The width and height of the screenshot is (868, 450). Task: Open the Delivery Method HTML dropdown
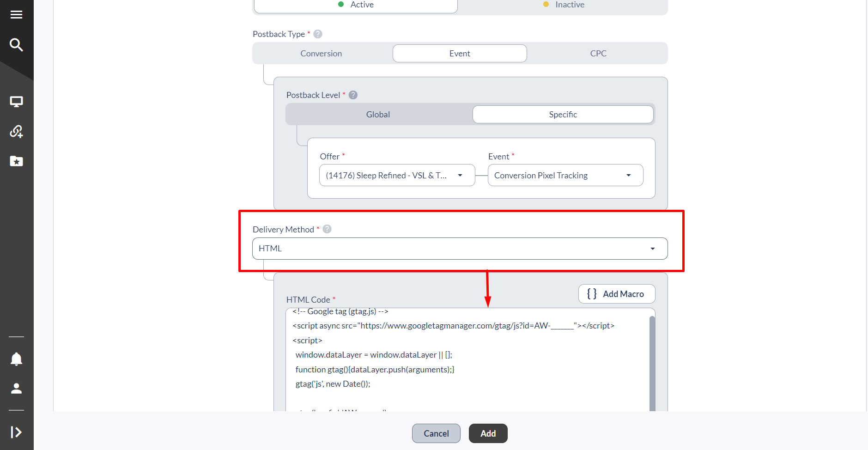(460, 249)
